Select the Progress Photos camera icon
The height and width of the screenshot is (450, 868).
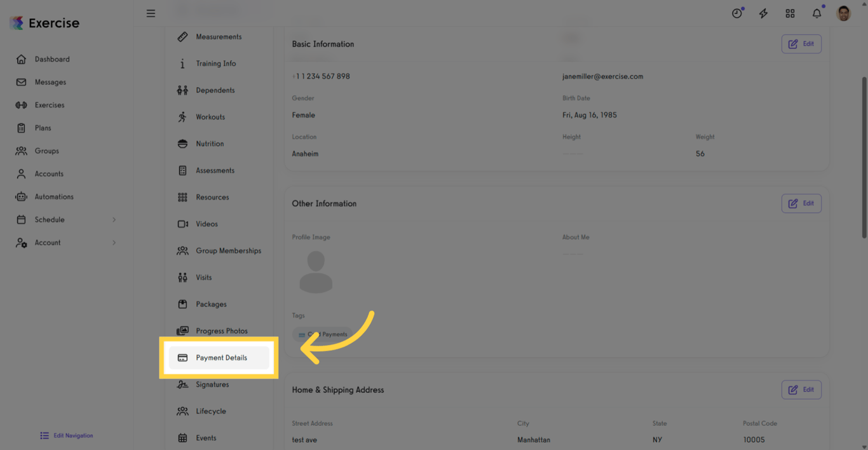click(x=183, y=331)
